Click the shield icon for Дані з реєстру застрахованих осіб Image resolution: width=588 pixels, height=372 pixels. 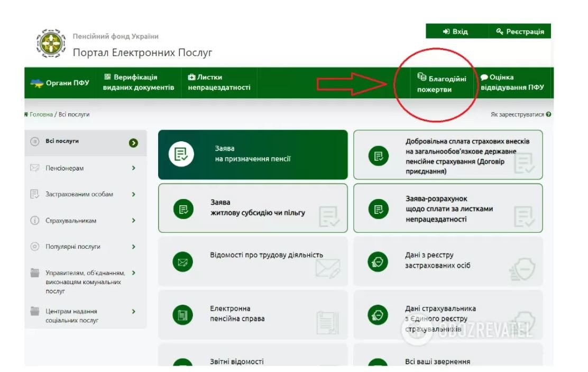pos(378,261)
